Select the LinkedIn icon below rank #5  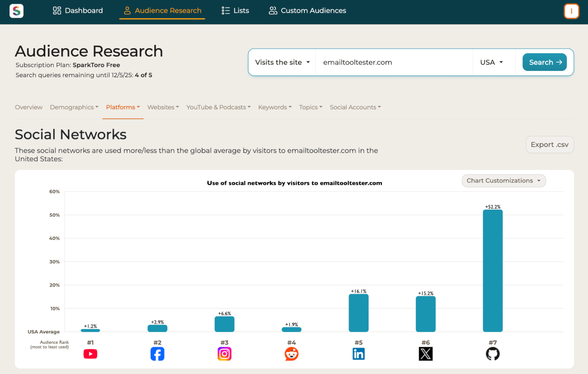point(358,354)
